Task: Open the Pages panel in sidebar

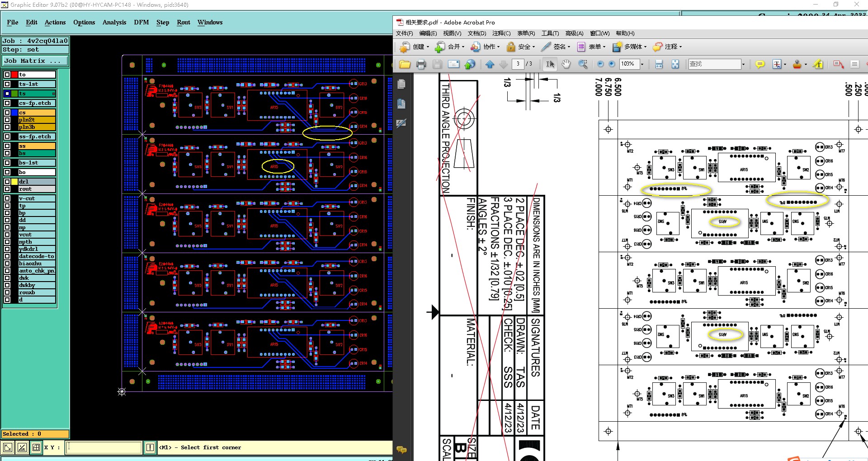Action: tap(401, 84)
